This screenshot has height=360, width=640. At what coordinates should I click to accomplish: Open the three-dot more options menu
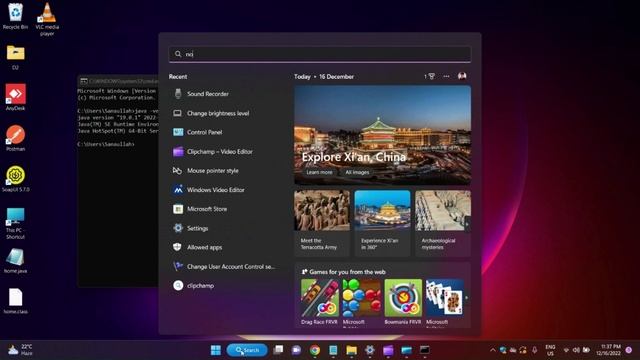point(446,76)
